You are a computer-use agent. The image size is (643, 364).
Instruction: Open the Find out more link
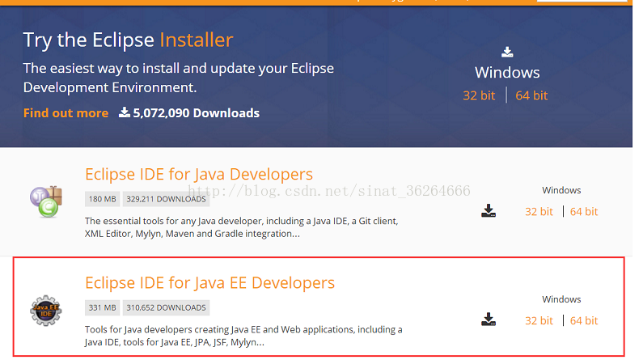(x=66, y=112)
